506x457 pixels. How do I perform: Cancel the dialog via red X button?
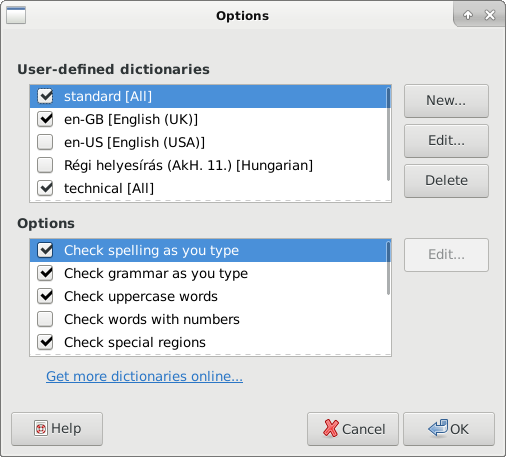pyautogui.click(x=353, y=429)
